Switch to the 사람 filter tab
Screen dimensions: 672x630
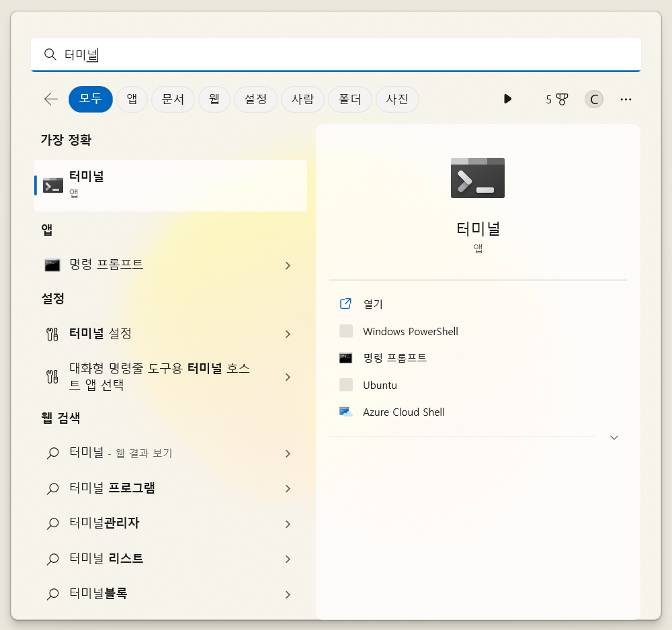point(302,99)
